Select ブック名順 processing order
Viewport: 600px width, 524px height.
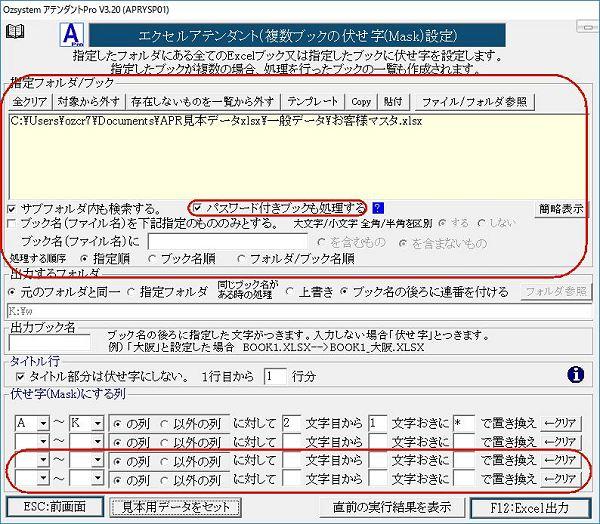click(152, 259)
